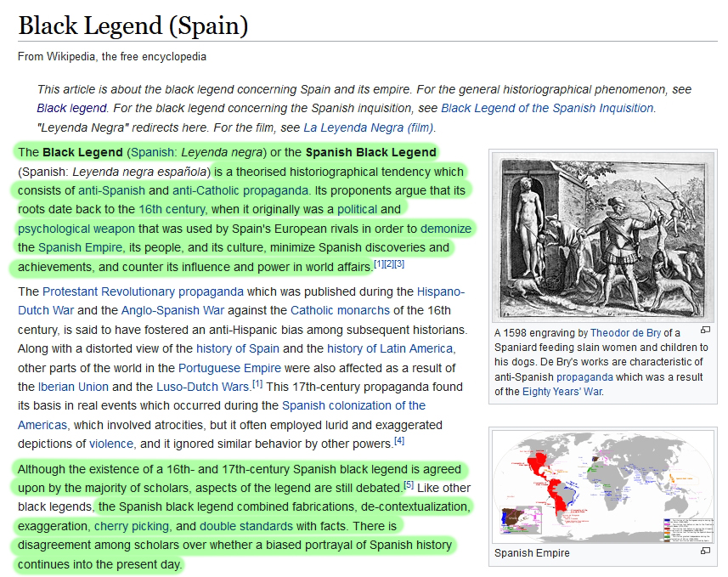Click the 'Black Legend (Spain)' page heading
This screenshot has width=728, height=577.
point(133,25)
